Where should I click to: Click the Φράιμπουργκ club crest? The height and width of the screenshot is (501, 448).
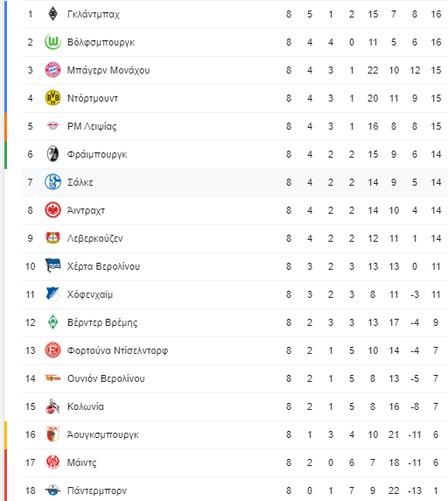click(x=52, y=154)
